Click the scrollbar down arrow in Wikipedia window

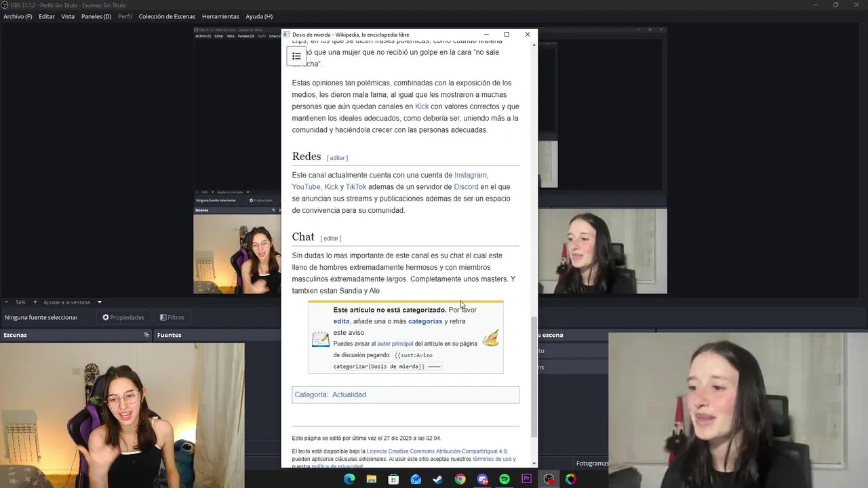point(534,464)
